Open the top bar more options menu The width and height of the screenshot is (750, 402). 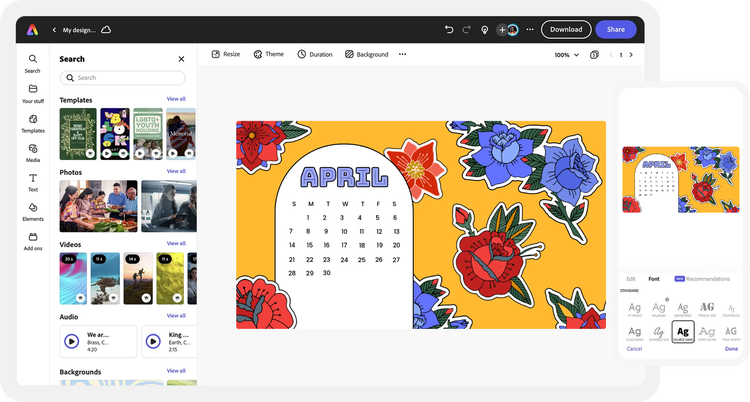pyautogui.click(x=530, y=30)
